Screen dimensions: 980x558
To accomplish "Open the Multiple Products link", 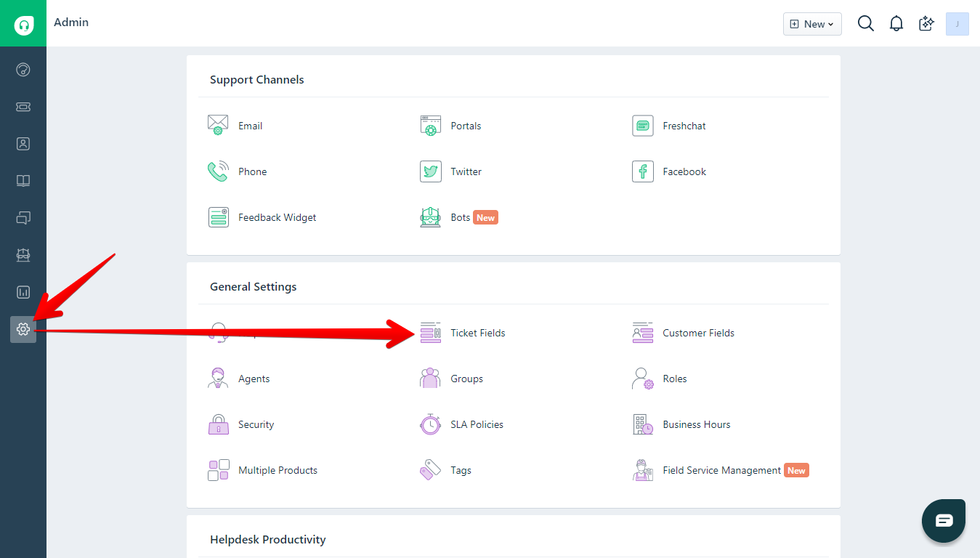I will [278, 470].
